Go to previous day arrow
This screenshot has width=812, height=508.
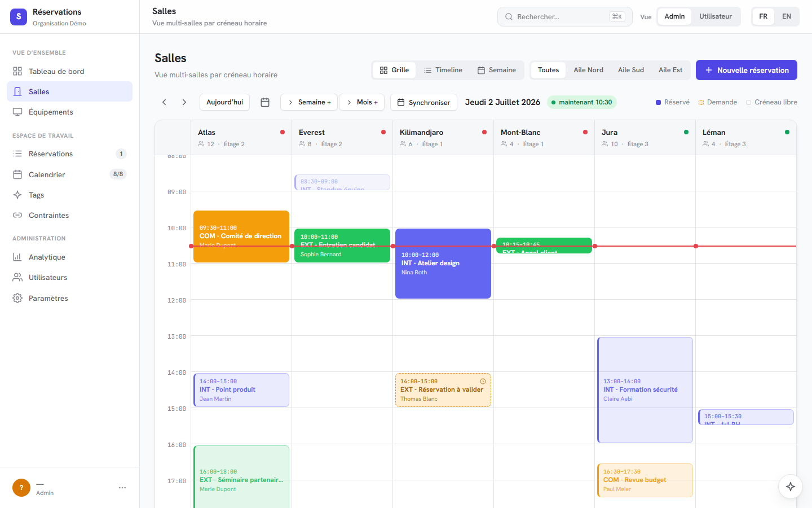click(x=164, y=102)
